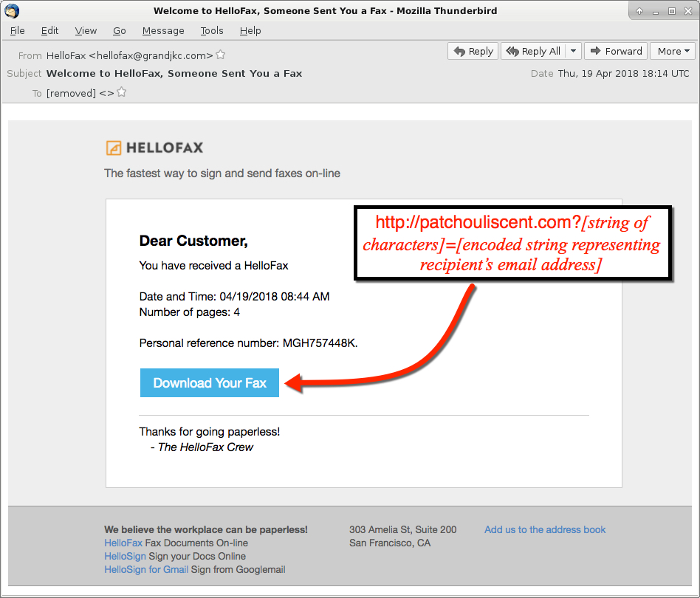This screenshot has width=700, height=598.
Task: Star the sender HelloFax contact
Action: (x=221, y=55)
